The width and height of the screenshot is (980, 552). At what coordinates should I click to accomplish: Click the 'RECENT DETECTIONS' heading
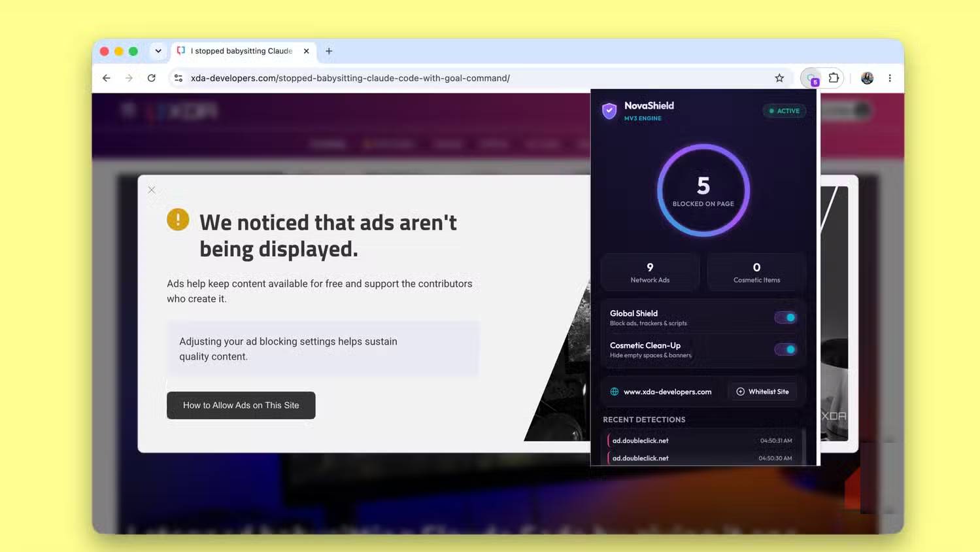point(644,420)
